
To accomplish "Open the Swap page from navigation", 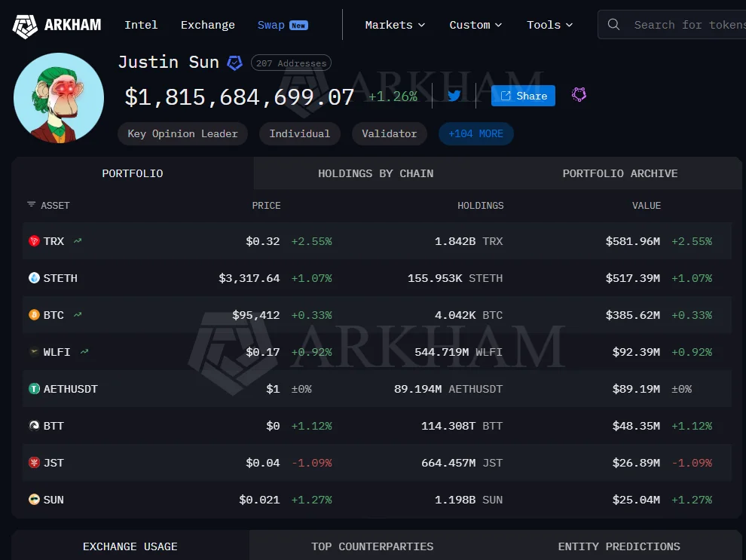I will tap(271, 24).
